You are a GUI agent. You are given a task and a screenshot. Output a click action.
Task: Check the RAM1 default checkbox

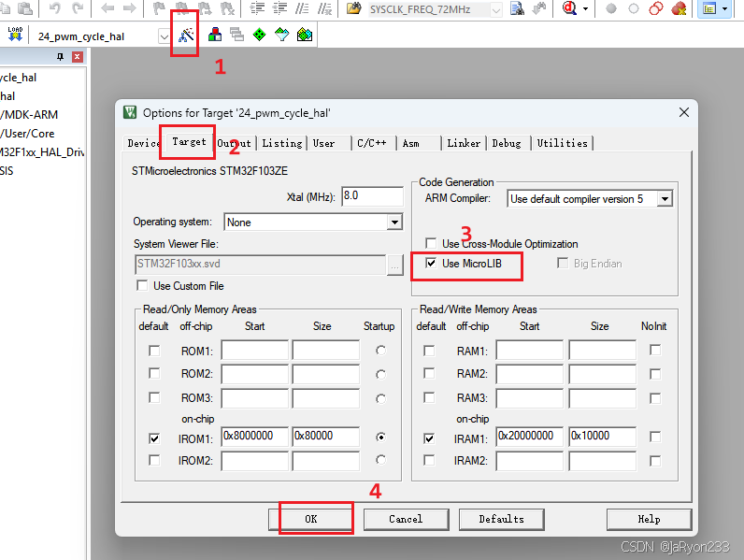[x=429, y=351]
